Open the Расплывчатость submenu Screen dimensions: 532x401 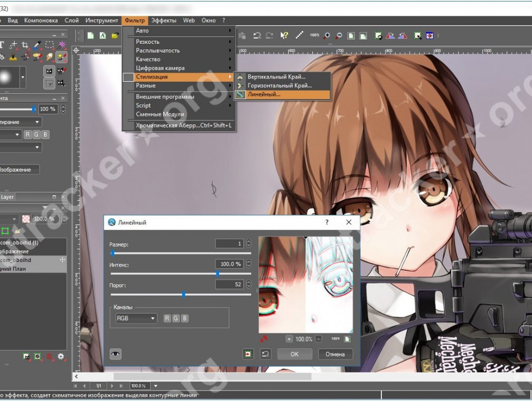pyautogui.click(x=179, y=51)
